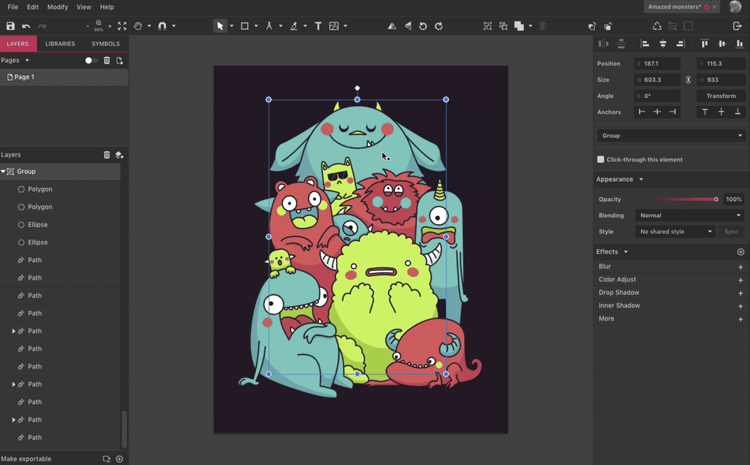The height and width of the screenshot is (465, 750).
Task: Open the No shared style dropdown
Action: [675, 232]
